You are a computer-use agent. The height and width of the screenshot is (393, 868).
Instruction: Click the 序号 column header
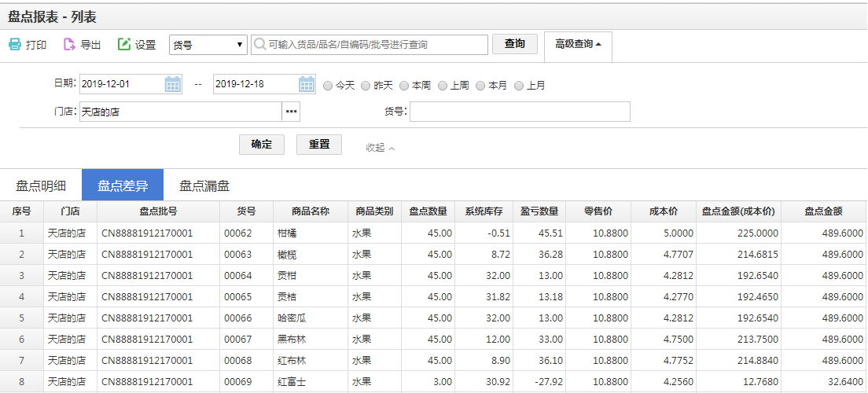pyautogui.click(x=21, y=211)
